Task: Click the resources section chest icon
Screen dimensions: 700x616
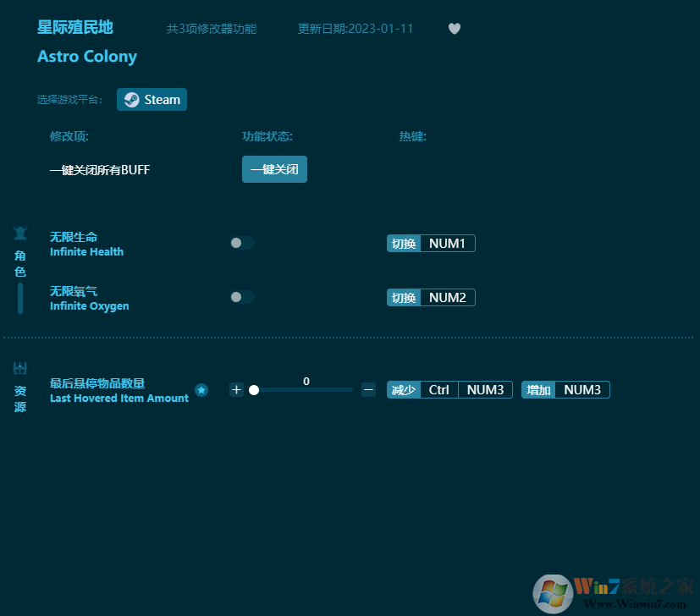Action: tap(20, 368)
